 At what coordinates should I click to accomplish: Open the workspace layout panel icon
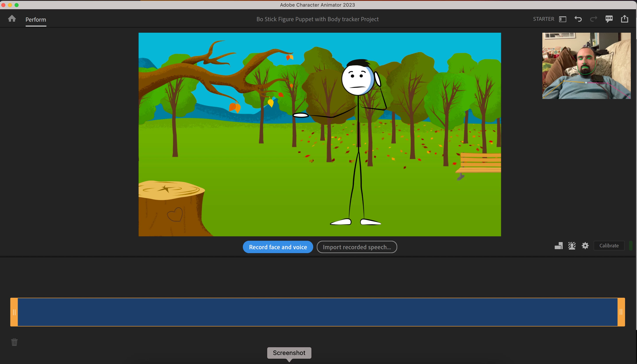[x=562, y=19]
